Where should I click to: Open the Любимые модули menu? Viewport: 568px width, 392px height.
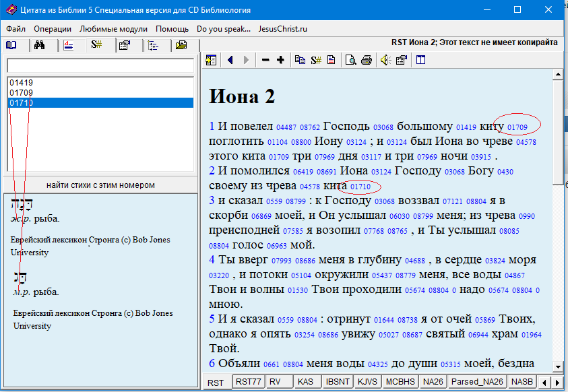point(113,29)
